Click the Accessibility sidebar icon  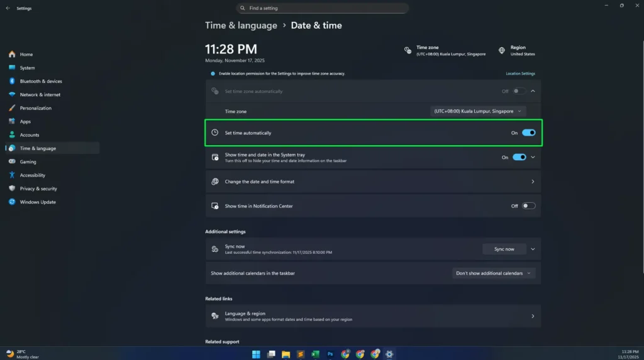[x=12, y=175]
